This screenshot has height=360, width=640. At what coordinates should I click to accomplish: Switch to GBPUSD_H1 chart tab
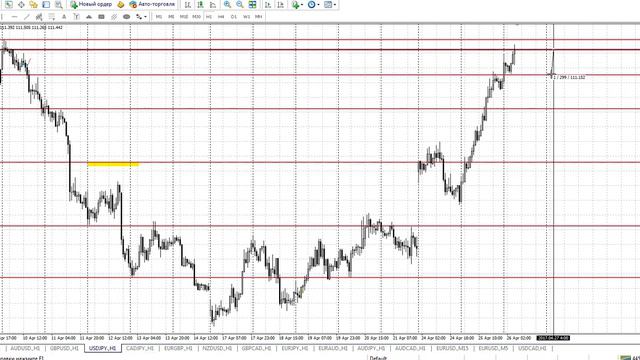tap(64, 349)
